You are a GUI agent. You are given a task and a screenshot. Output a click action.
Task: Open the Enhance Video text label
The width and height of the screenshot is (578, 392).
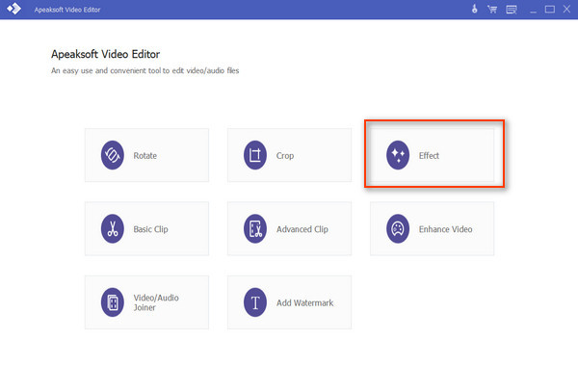pyautogui.click(x=445, y=229)
